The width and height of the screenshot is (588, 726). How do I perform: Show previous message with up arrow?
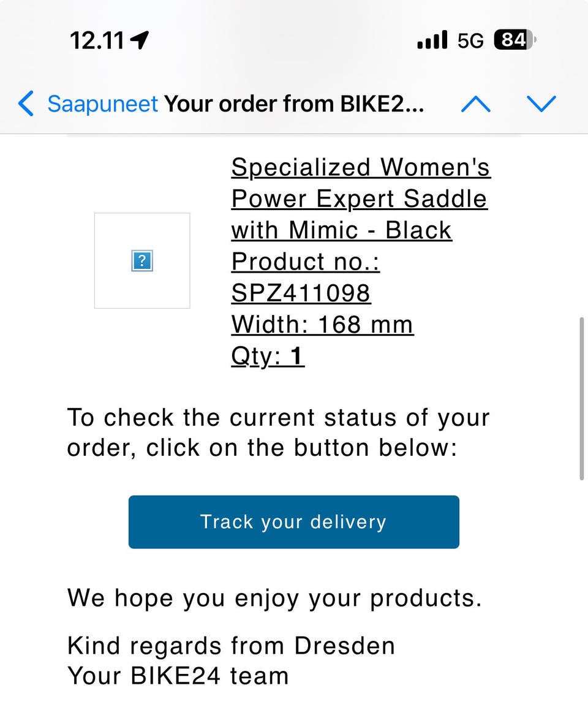click(x=475, y=104)
